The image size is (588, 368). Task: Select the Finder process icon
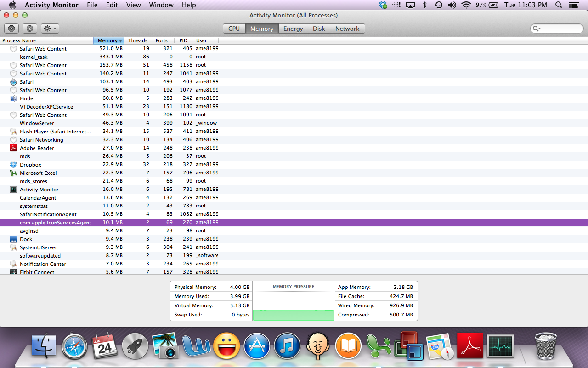tap(13, 98)
